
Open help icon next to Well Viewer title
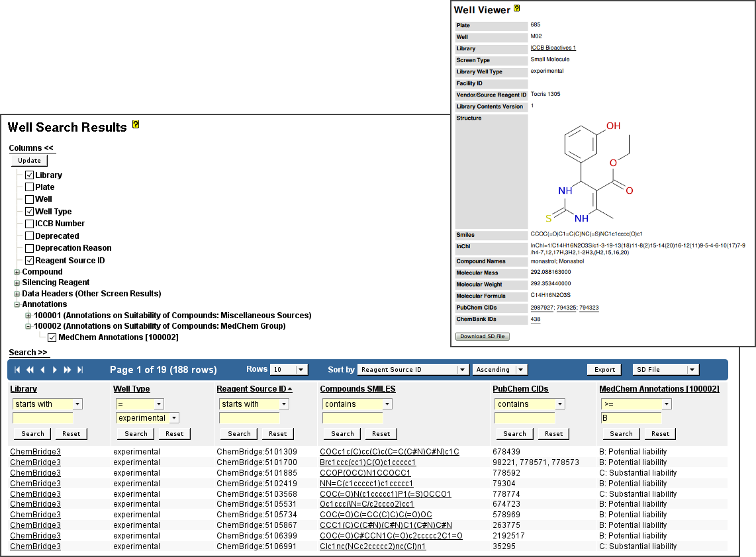tap(517, 8)
